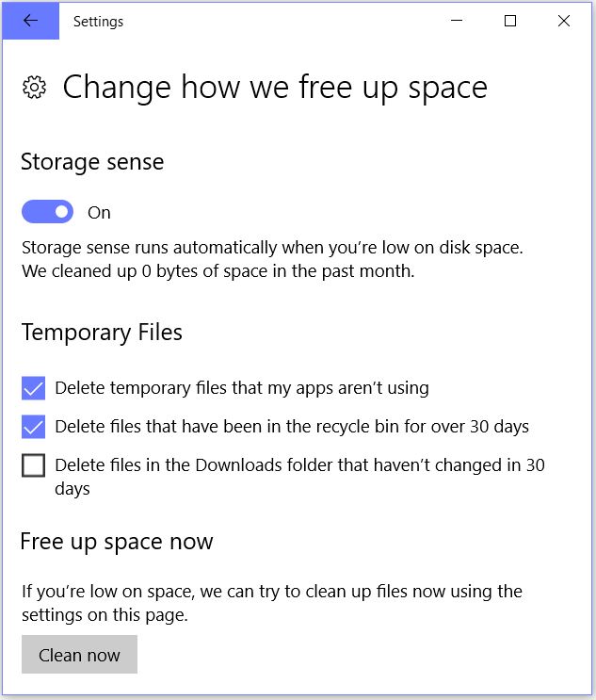596x700 pixels.
Task: Click the Clean now button
Action: pyautogui.click(x=79, y=655)
